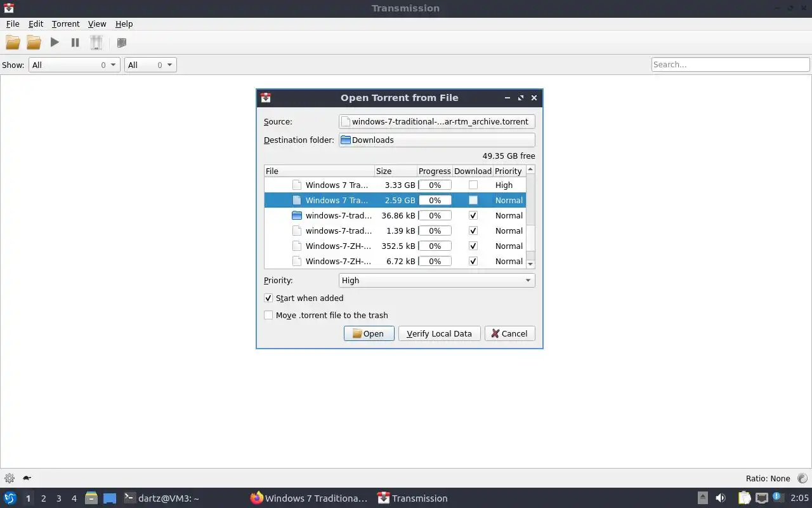
Task: Click the Open Torrent folder icon in the toolbar
Action: pos(13,43)
